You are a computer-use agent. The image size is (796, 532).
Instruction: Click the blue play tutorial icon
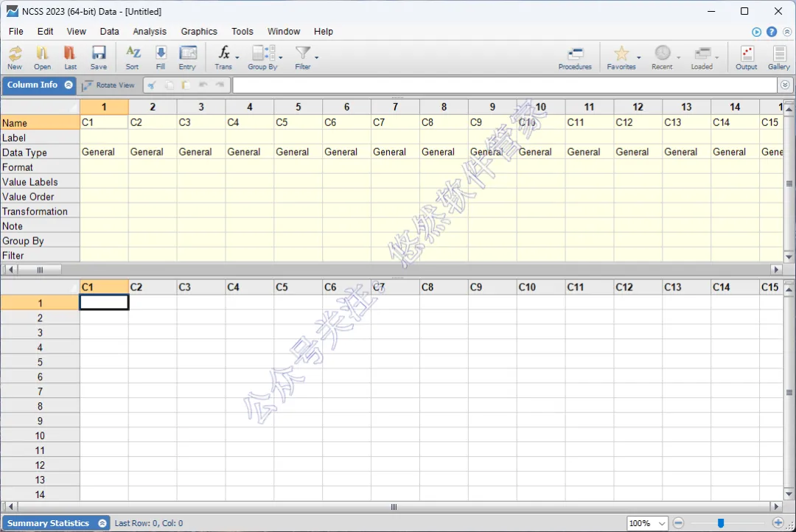[756, 32]
